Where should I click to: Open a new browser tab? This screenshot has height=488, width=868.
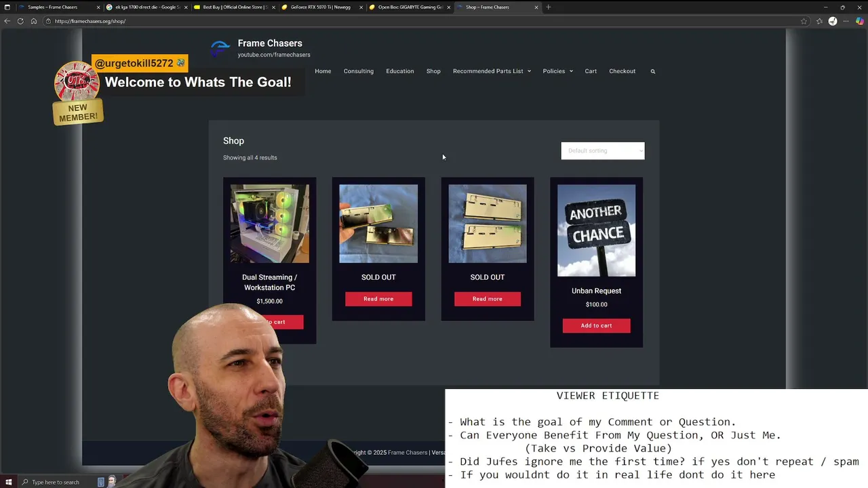548,7
